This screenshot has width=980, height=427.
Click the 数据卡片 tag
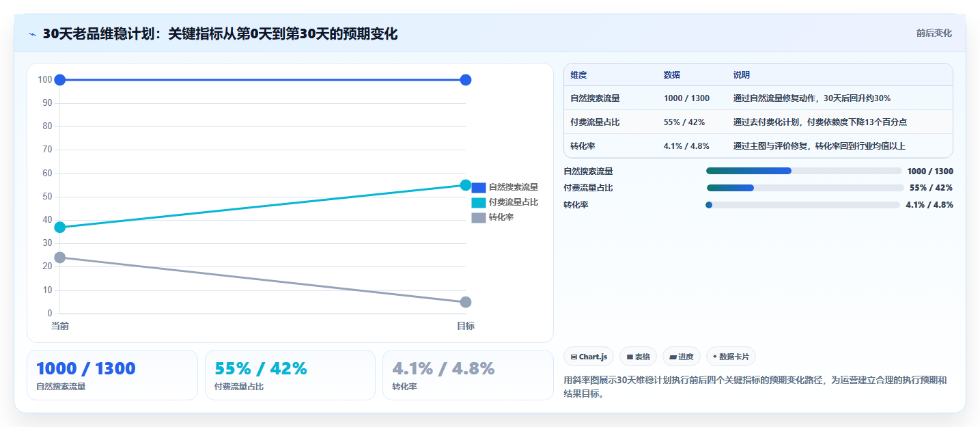pyautogui.click(x=731, y=357)
